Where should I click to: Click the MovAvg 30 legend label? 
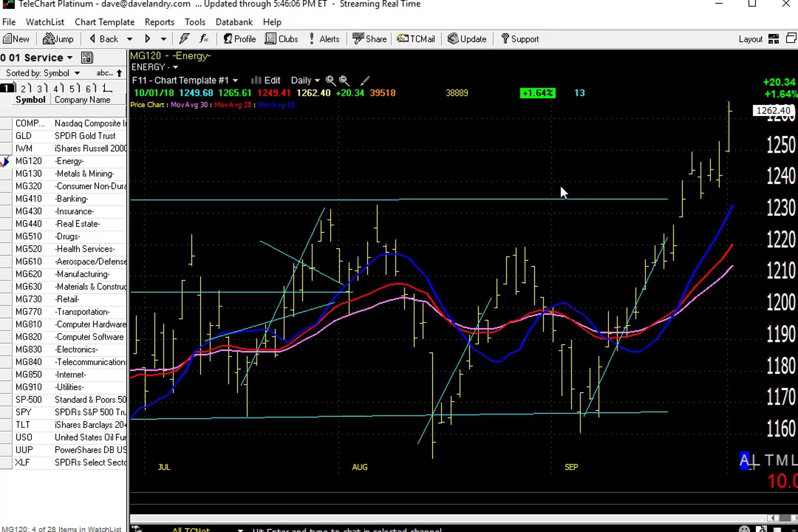pos(189,105)
